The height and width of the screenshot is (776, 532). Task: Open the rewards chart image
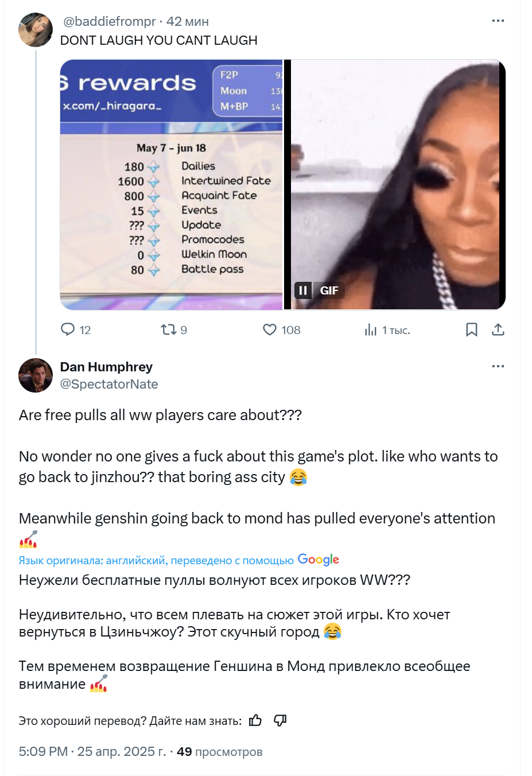pyautogui.click(x=171, y=184)
